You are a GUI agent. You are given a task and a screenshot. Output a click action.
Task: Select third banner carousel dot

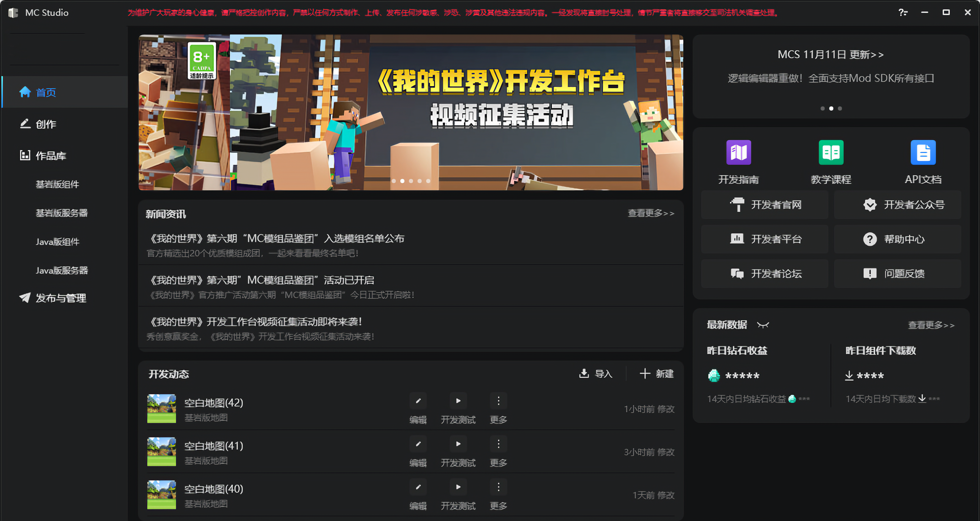coord(411,181)
